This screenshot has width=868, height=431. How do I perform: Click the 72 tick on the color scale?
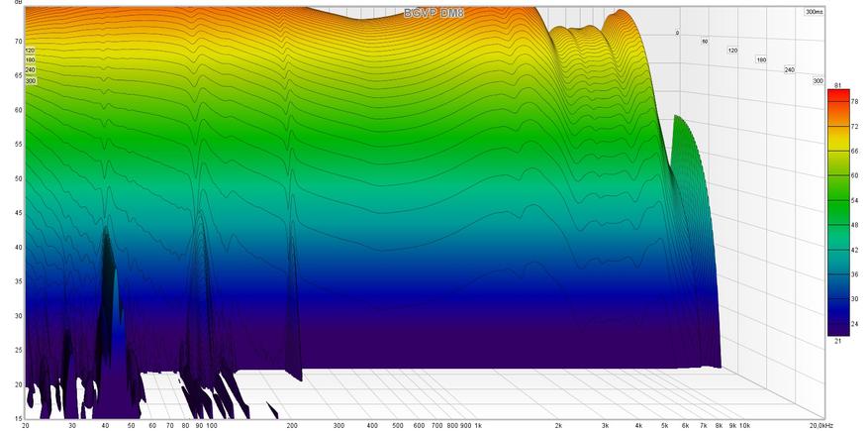[x=855, y=126]
